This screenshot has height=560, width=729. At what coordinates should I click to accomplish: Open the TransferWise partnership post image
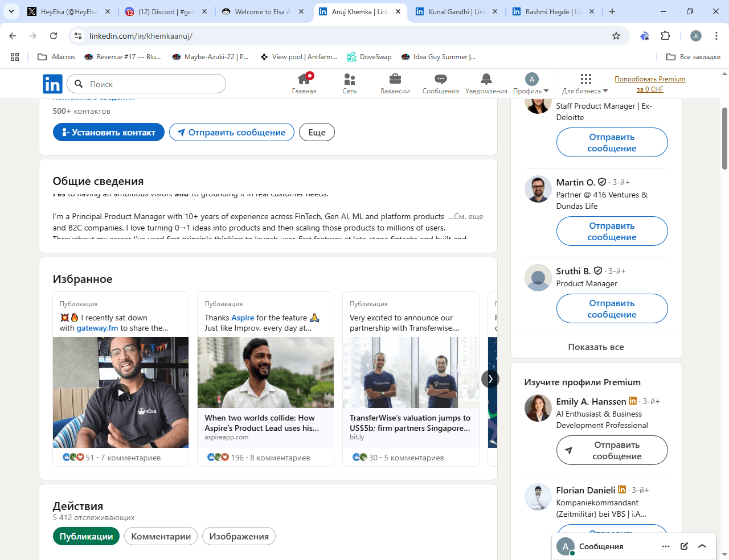point(411,372)
